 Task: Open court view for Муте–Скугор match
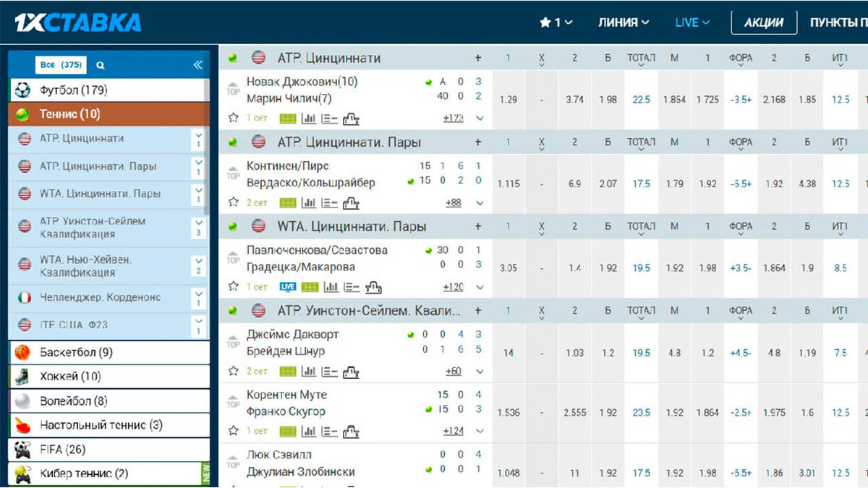(x=289, y=432)
